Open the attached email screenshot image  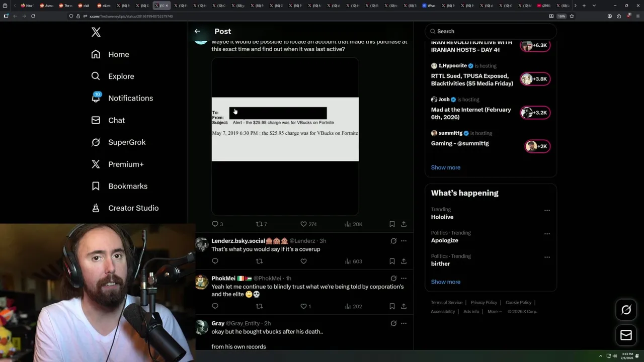(285, 136)
